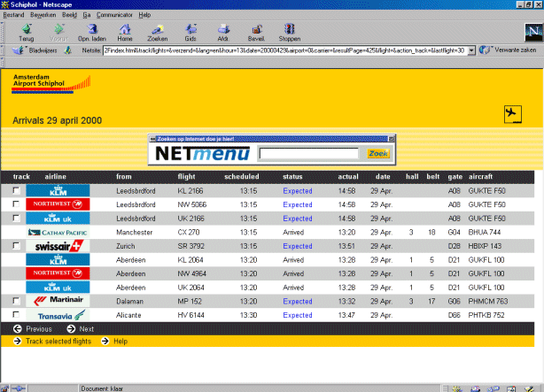544x392 pixels.
Task: Tick track checkbox for Martinair MP 152
Action: point(16,301)
